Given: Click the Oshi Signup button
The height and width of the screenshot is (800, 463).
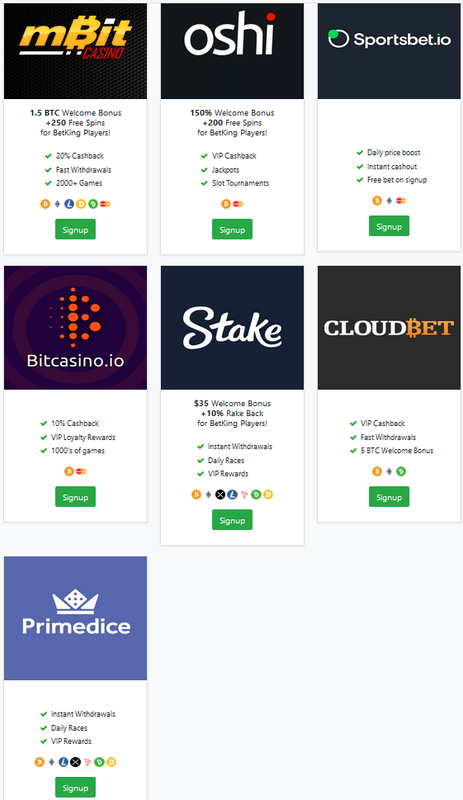Looking at the screenshot, I should point(232,230).
